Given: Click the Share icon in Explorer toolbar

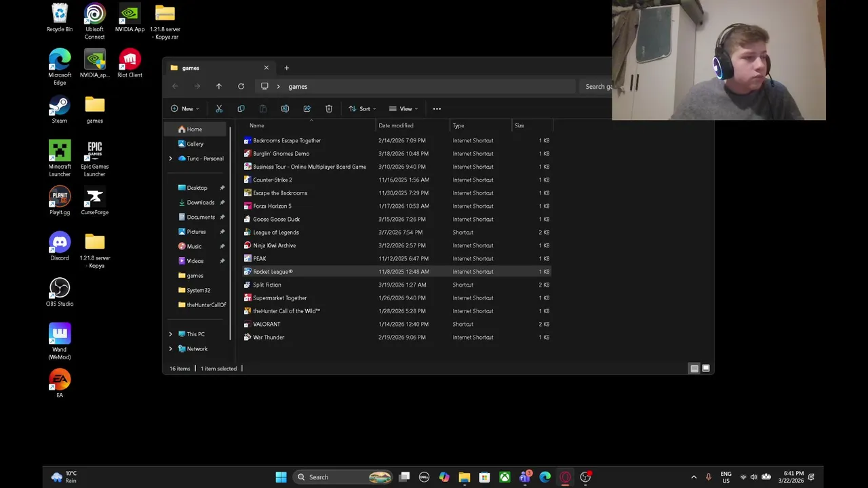Looking at the screenshot, I should 307,108.
